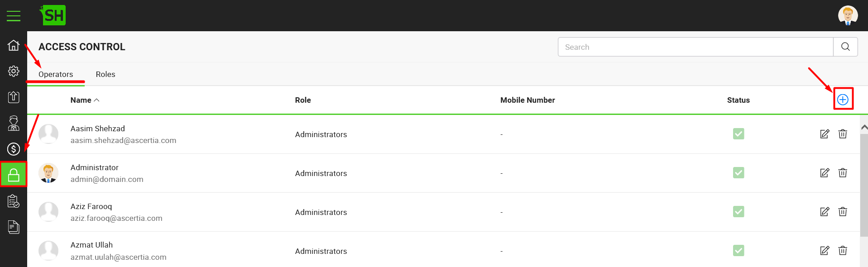Image resolution: width=868 pixels, height=267 pixels.
Task: Click the search magnifier button
Action: coord(845,47)
